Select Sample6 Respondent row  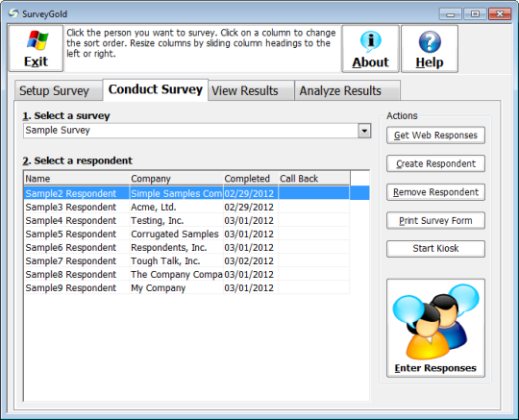coord(186,248)
